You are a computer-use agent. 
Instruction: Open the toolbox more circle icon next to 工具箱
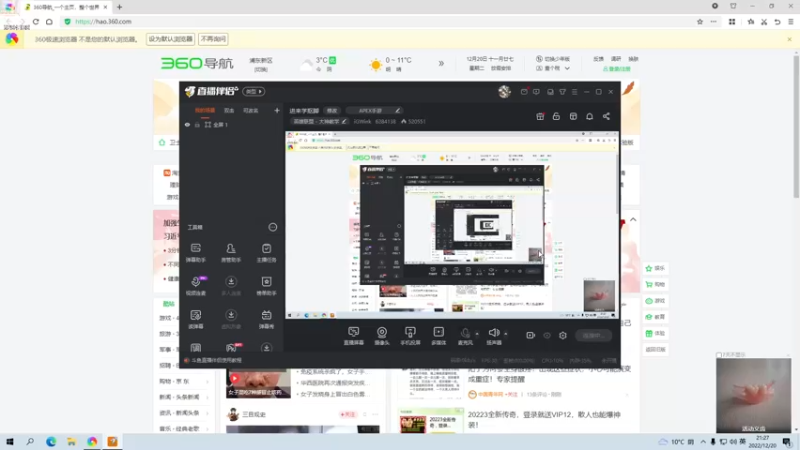point(272,227)
